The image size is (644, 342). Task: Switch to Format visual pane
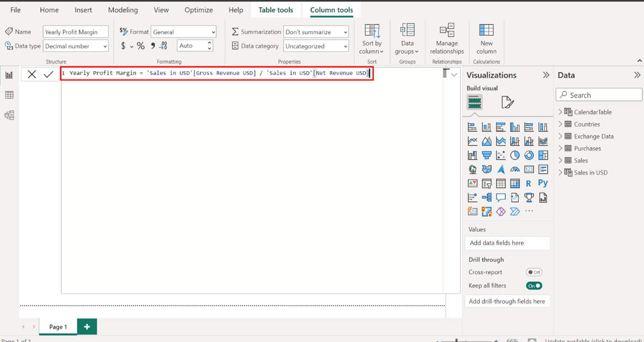(507, 102)
